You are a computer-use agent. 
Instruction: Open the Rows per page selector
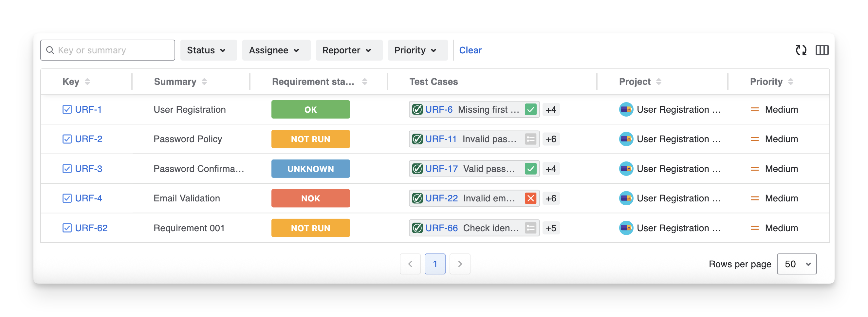click(x=796, y=264)
